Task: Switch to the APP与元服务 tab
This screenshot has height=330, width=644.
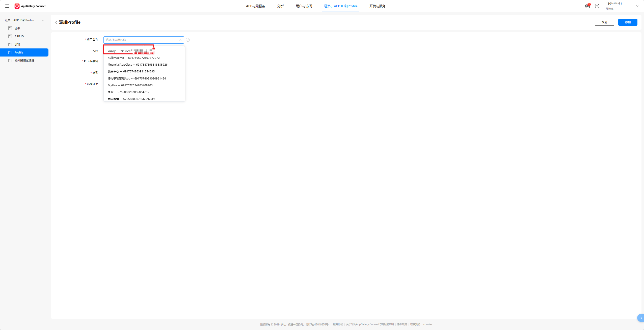Action: (x=255, y=6)
